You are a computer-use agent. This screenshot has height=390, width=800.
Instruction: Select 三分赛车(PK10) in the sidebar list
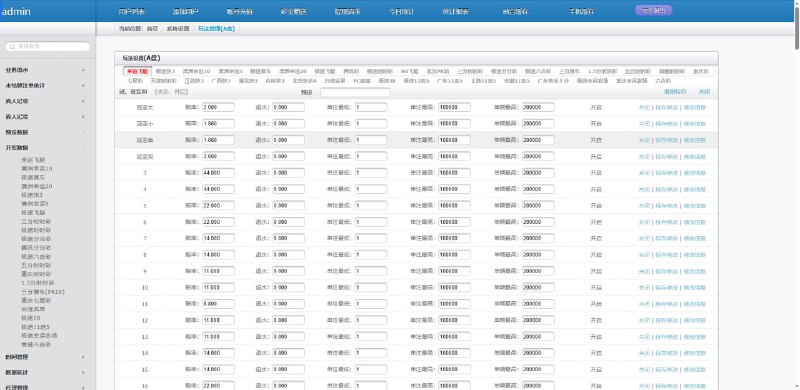[43, 291]
